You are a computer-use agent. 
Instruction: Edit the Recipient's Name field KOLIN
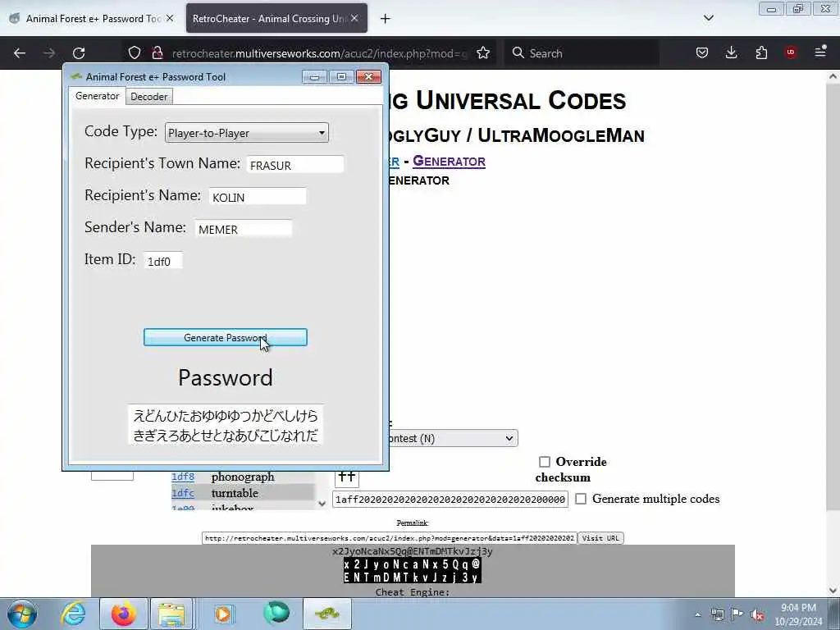pos(258,197)
